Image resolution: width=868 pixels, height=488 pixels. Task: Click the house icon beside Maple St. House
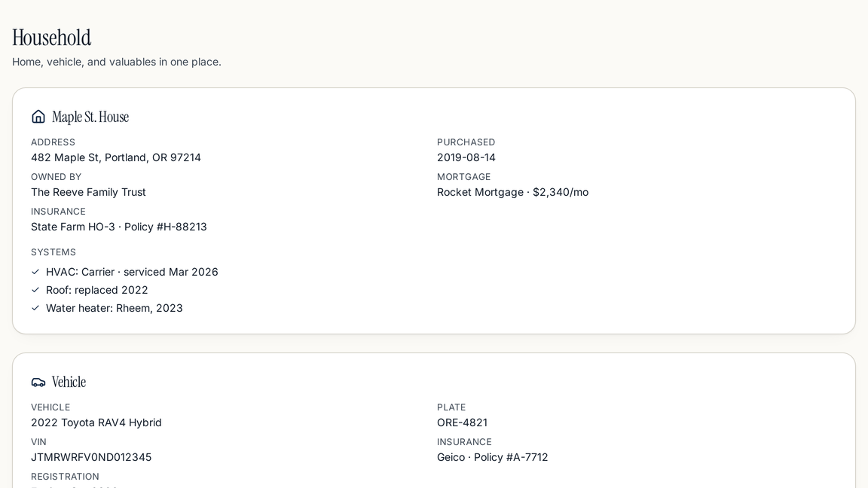pyautogui.click(x=38, y=117)
